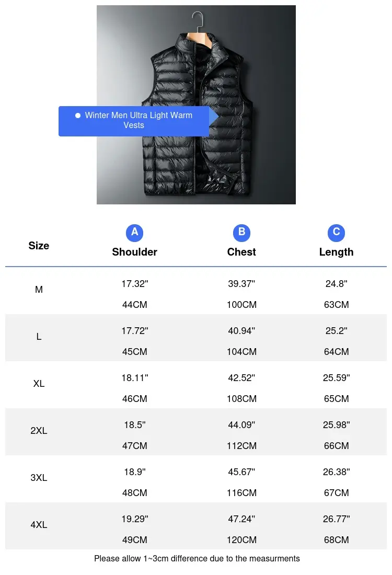The image size is (392, 575).
Task: Click the arrow tip of blue banner
Action: pos(214,117)
